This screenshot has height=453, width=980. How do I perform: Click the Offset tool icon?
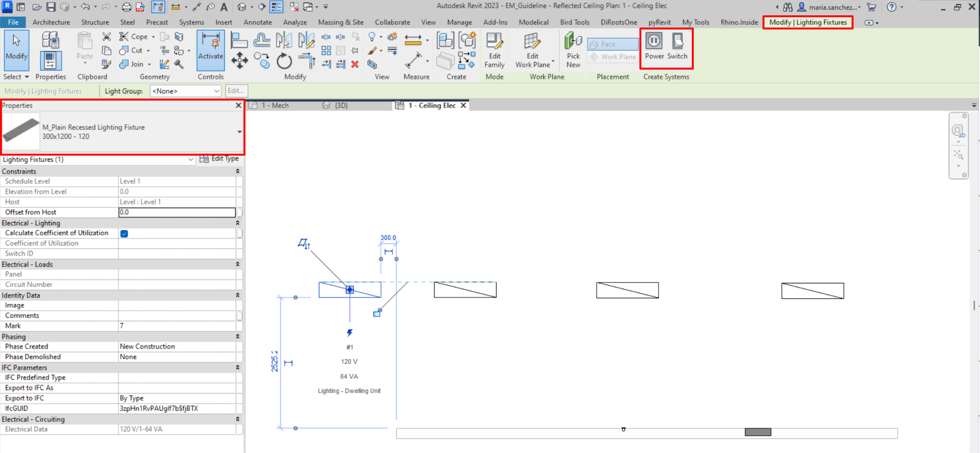click(262, 40)
